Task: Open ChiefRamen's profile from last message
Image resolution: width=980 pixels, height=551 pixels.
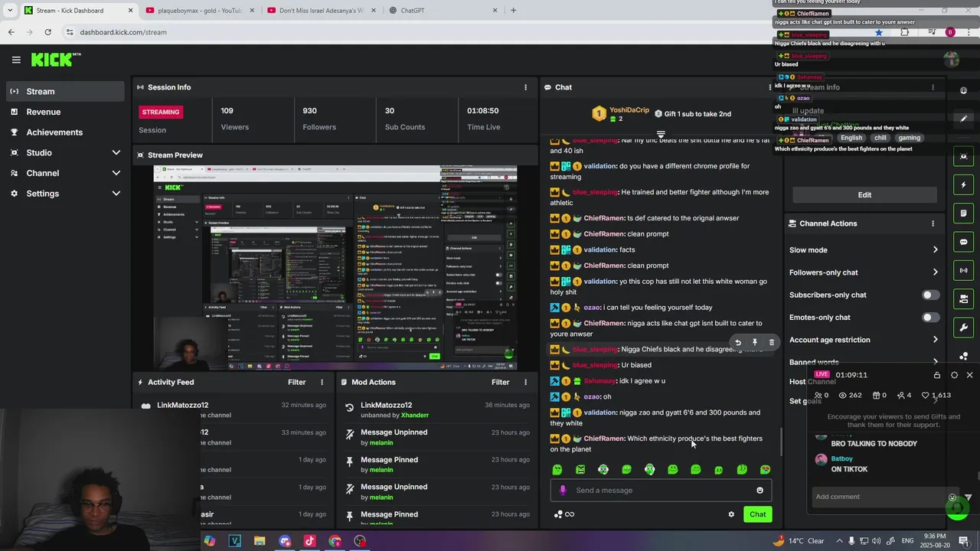Action: pos(604,439)
